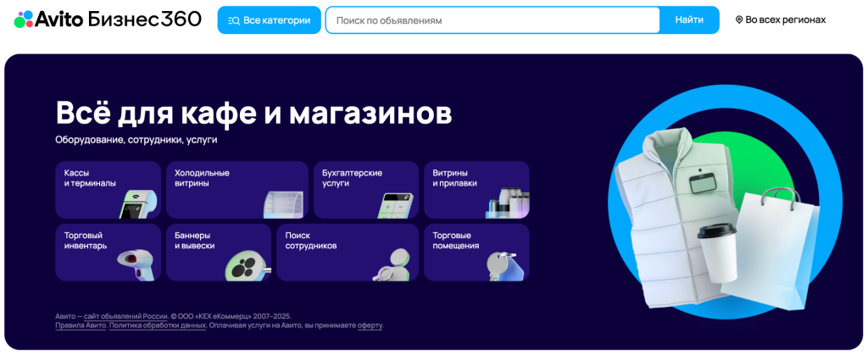
Task: Click the Бизнес 360 logo text
Action: pyautogui.click(x=144, y=19)
